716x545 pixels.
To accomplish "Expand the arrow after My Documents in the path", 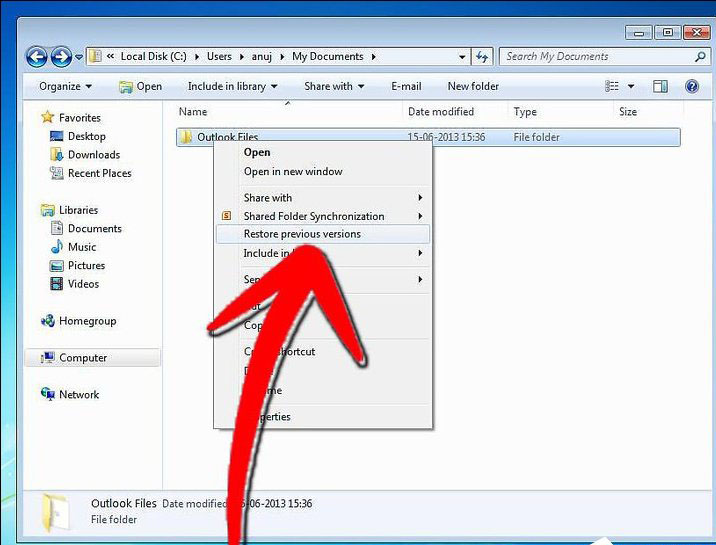I will tap(374, 57).
